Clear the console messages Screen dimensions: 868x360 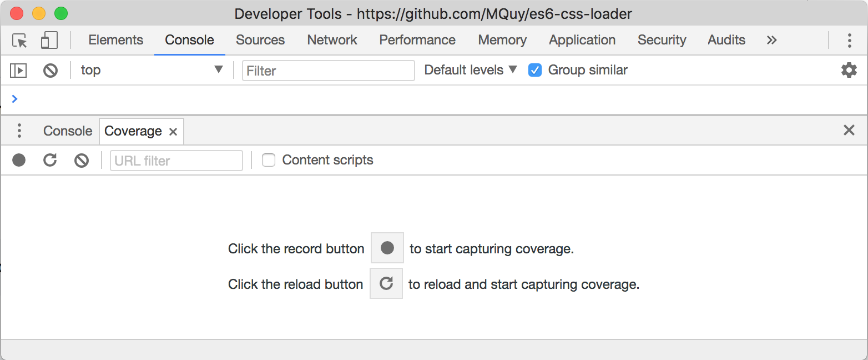coord(51,71)
